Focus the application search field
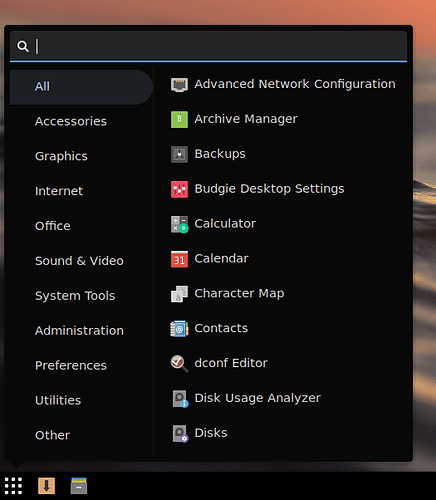 coord(209,46)
